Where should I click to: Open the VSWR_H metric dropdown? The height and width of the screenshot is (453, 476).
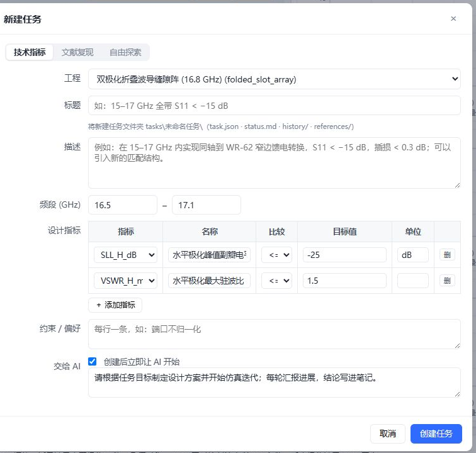125,281
